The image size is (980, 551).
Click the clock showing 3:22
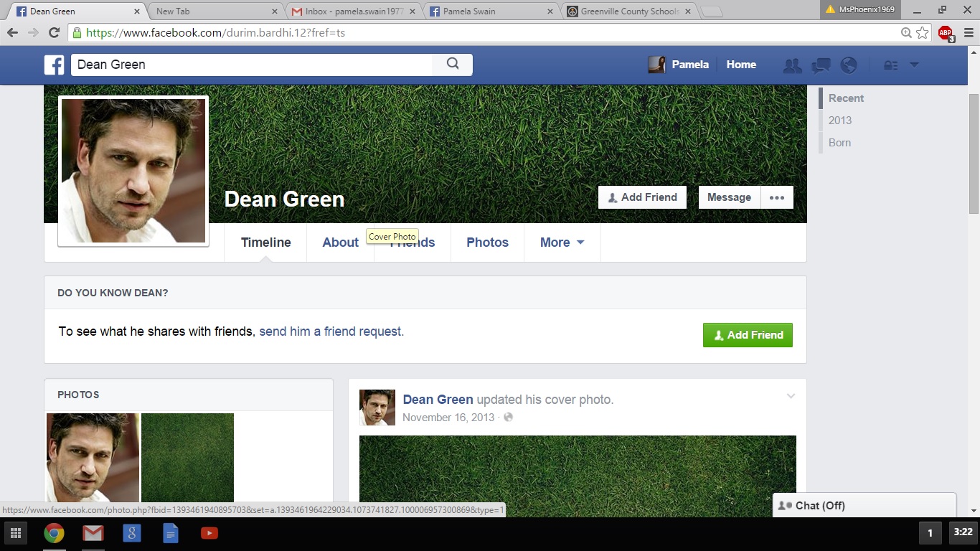pyautogui.click(x=963, y=532)
